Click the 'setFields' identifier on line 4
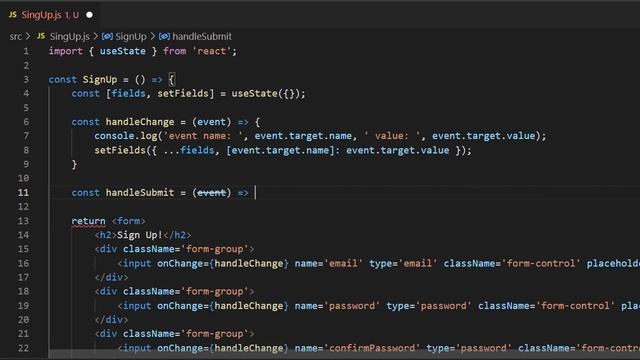 (183, 93)
